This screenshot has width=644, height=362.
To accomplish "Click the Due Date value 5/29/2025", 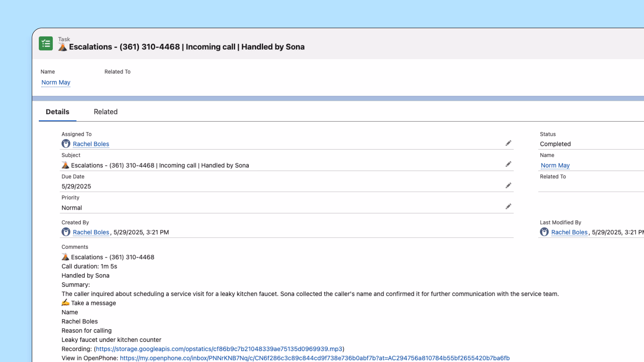I will pos(76,186).
